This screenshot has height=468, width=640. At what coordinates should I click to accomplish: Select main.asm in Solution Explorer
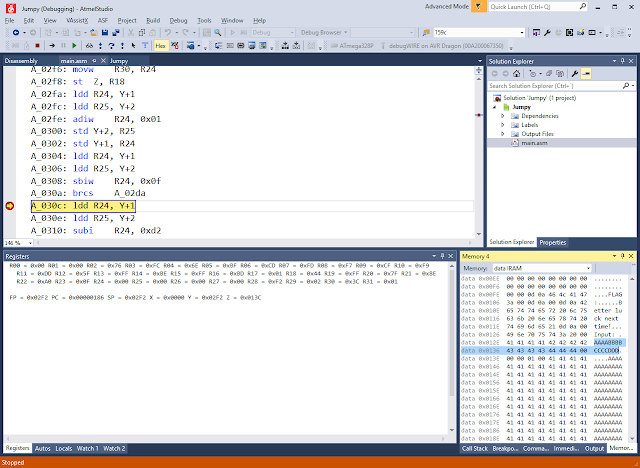point(534,143)
